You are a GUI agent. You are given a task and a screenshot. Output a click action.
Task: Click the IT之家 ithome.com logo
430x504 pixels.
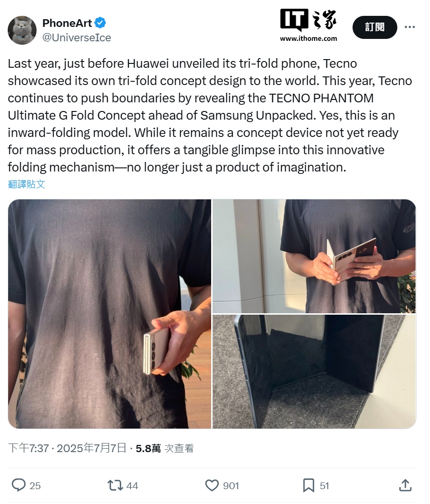pyautogui.click(x=308, y=25)
